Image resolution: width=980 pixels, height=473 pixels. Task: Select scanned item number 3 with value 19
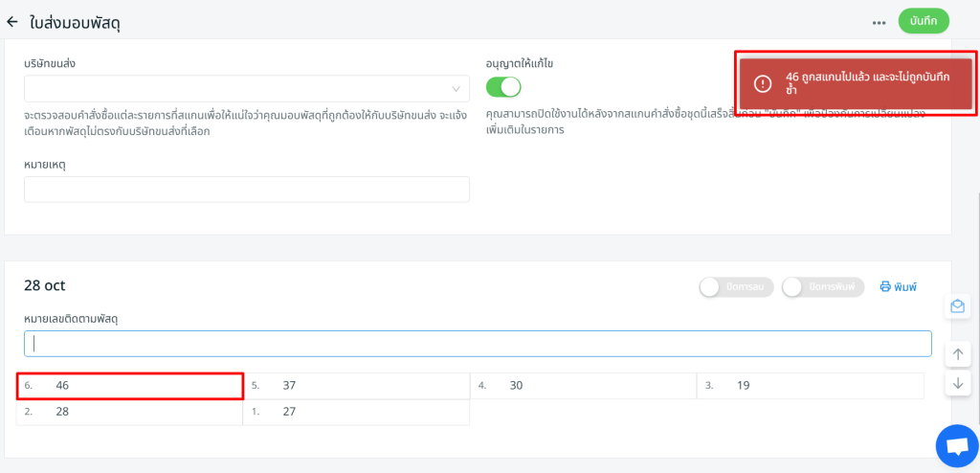coord(810,386)
